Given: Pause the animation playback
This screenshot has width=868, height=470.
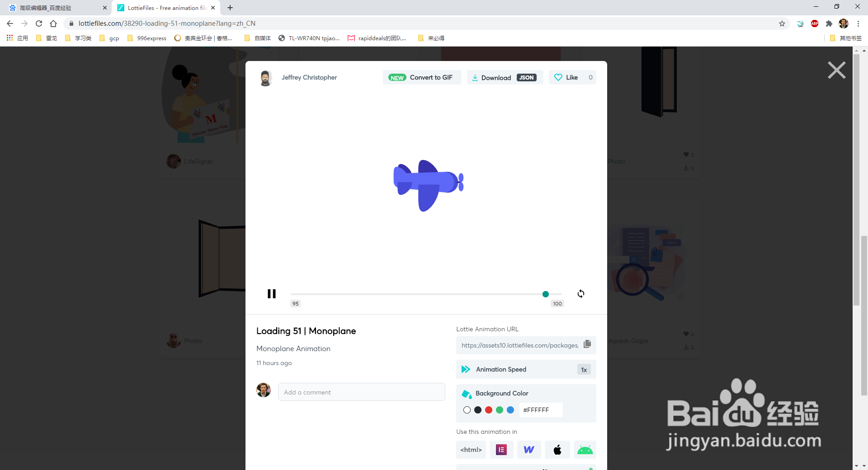Looking at the screenshot, I should (x=271, y=294).
